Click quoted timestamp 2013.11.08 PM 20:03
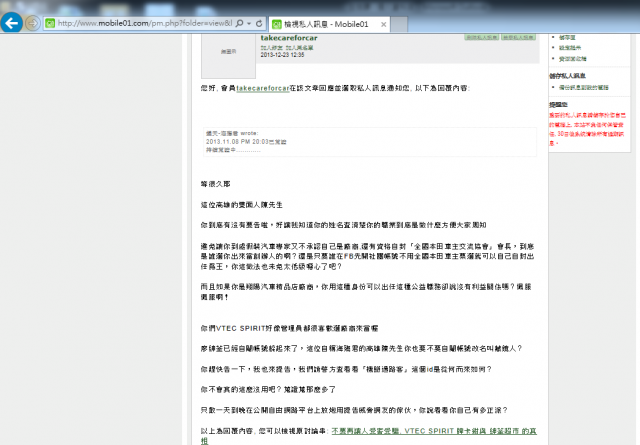This screenshot has height=445, width=640. point(237,142)
